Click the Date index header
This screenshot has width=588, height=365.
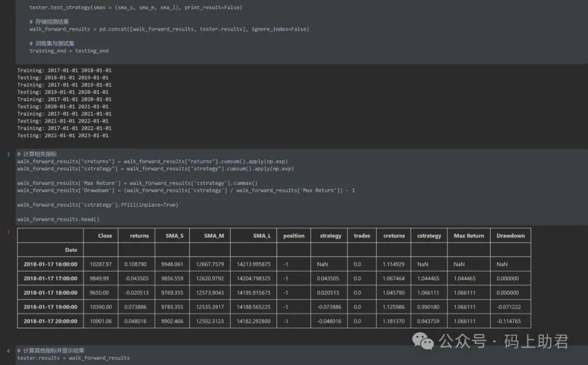pos(71,250)
